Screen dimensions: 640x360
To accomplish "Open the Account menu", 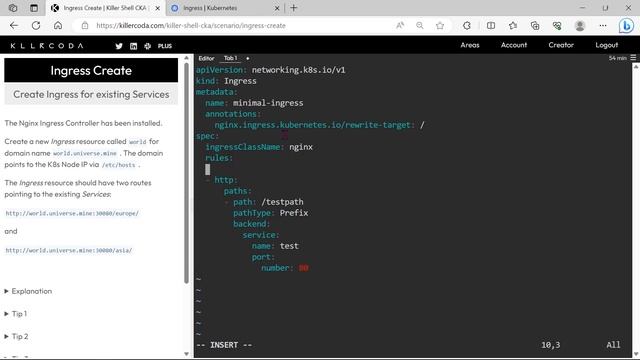I will coord(514,45).
